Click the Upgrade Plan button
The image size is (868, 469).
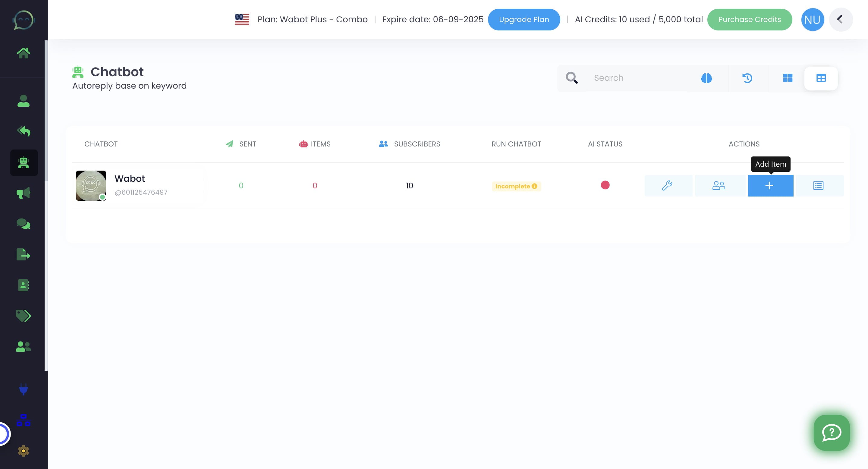pos(524,20)
